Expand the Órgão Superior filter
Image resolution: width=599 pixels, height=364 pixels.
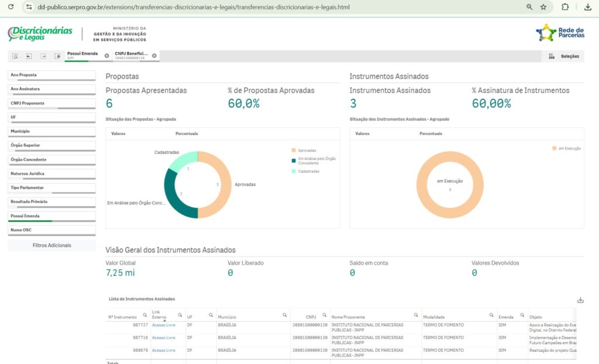(51, 145)
